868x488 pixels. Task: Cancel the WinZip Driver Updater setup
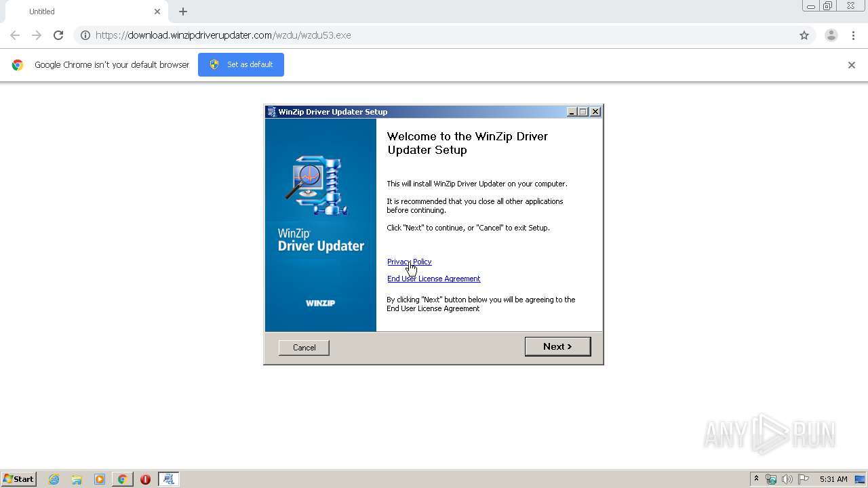[304, 348]
